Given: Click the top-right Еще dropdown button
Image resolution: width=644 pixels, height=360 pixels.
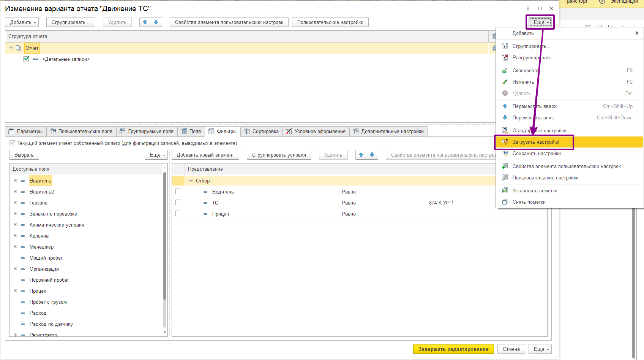Looking at the screenshot, I should pyautogui.click(x=540, y=22).
